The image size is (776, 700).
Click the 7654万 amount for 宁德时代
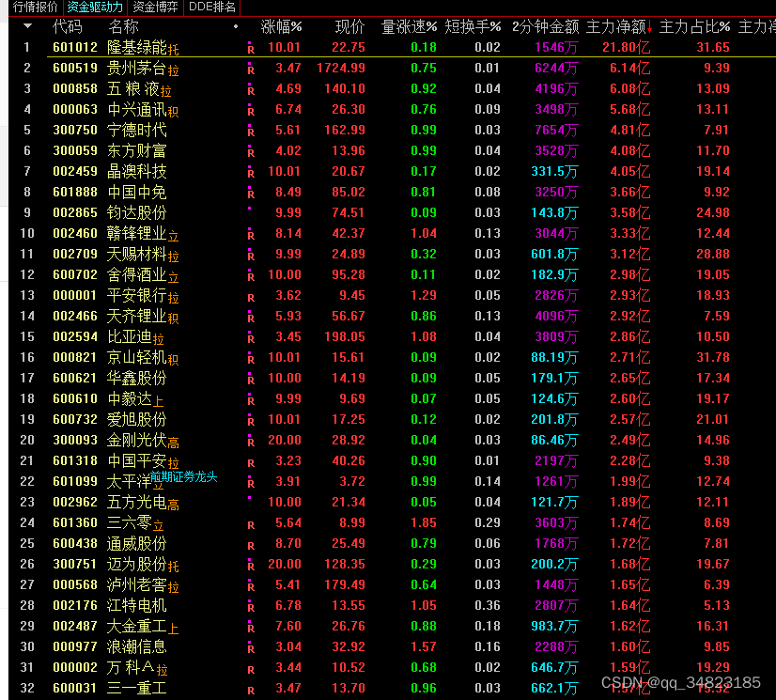[x=556, y=130]
